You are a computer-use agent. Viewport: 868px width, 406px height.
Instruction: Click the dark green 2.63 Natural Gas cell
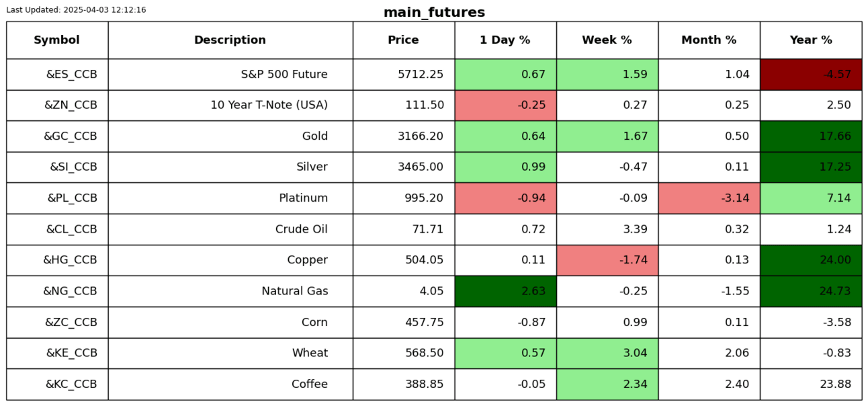tap(505, 291)
